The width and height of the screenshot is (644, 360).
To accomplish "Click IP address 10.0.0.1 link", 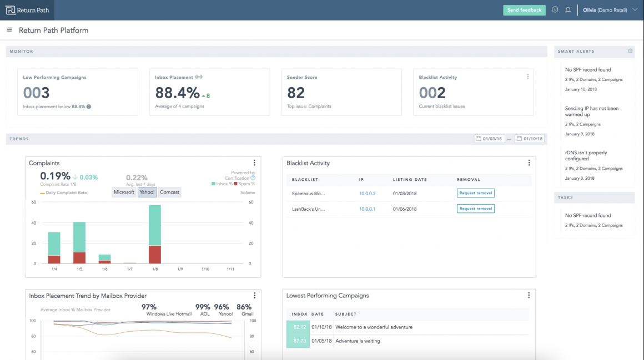I will click(367, 209).
